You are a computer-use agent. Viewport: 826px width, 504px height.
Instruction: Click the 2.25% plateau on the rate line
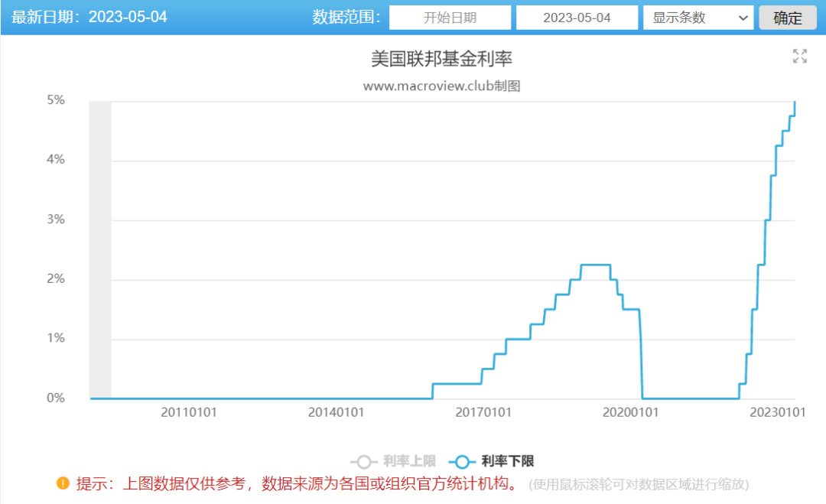[x=595, y=265]
